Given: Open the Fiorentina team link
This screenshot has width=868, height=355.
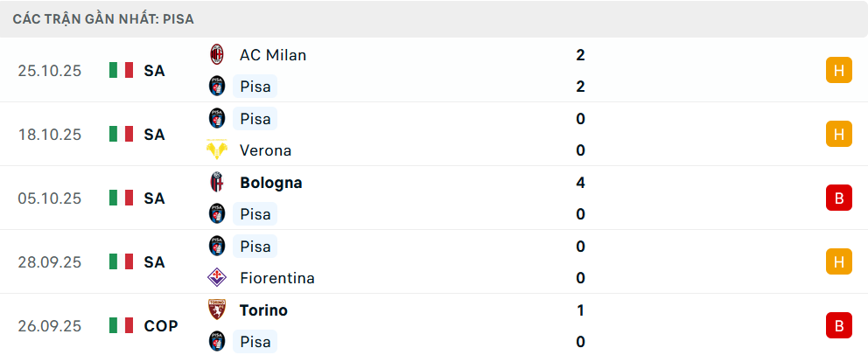Looking at the screenshot, I should 276,278.
